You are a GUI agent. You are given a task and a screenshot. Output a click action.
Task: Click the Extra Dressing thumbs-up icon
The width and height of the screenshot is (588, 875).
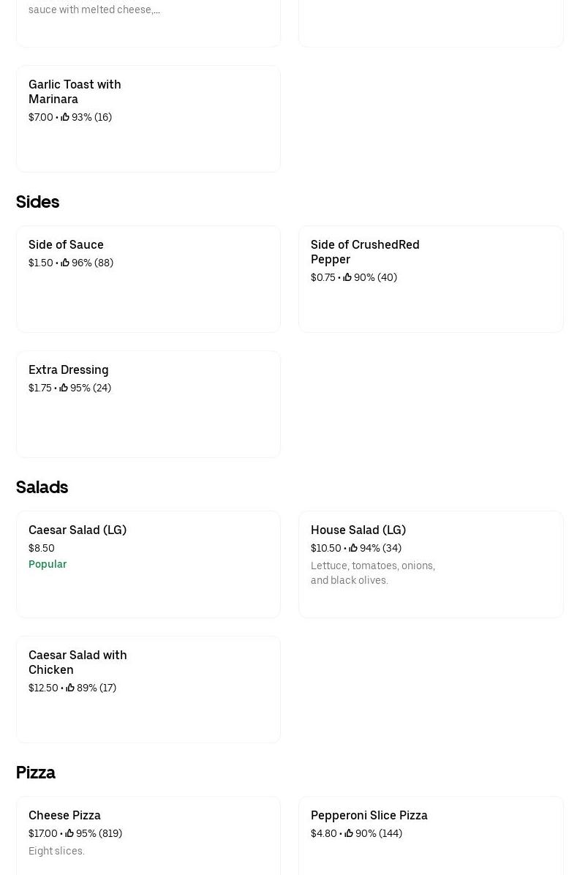click(x=64, y=388)
